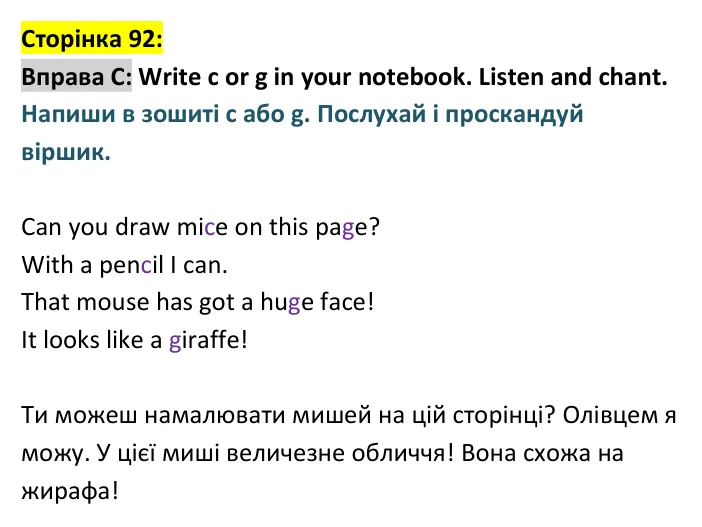This screenshot has width=702, height=527.
Task: Click the word mouse in third line
Action: click(x=113, y=302)
